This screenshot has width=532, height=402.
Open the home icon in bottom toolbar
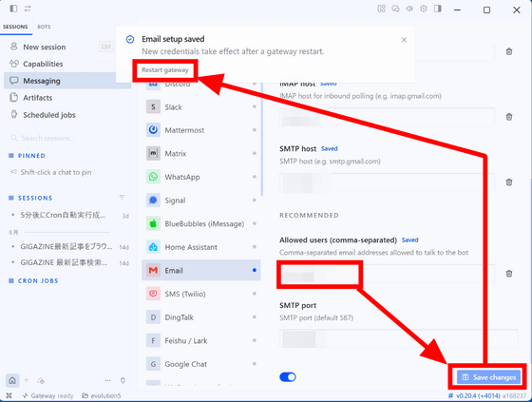(x=12, y=380)
